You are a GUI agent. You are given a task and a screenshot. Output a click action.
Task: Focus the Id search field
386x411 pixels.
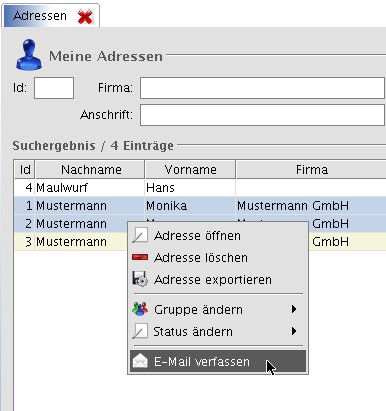point(54,88)
